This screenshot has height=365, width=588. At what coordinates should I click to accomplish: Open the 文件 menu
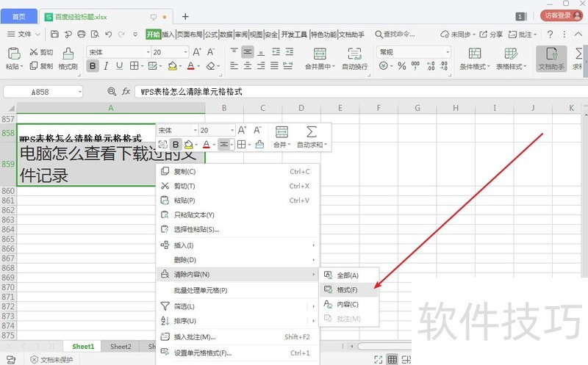(x=24, y=34)
